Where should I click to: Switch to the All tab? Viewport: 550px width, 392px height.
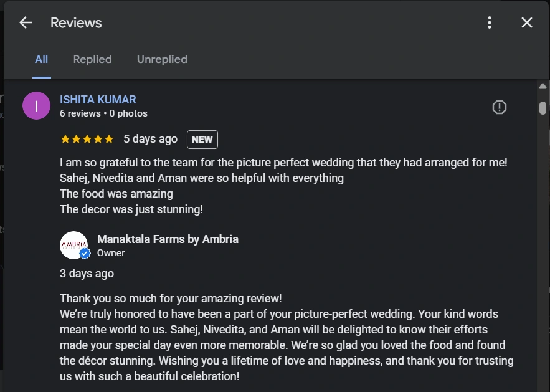[x=41, y=59]
